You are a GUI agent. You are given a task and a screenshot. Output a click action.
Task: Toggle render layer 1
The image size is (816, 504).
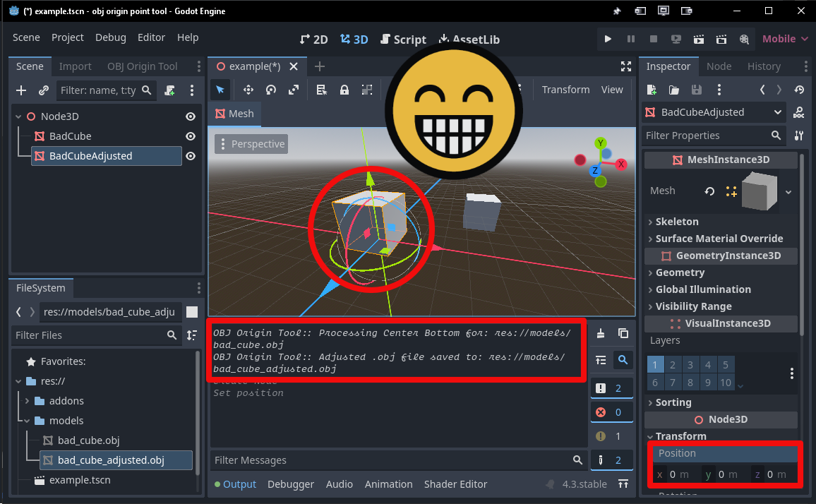(x=654, y=364)
